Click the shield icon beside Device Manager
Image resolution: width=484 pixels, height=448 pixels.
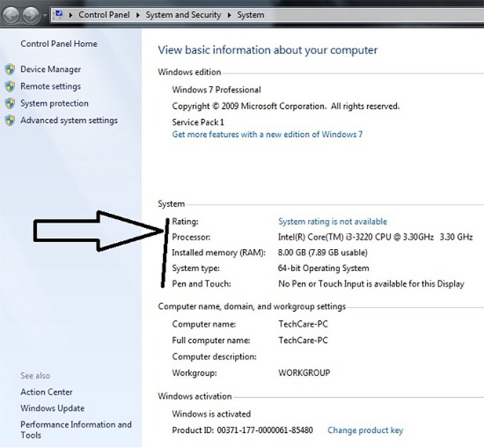click(10, 70)
